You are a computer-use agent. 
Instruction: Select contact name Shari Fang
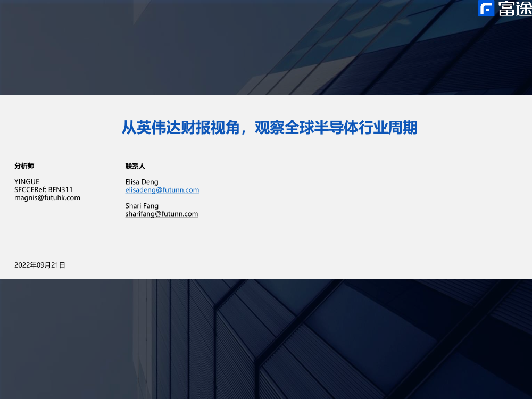(142, 206)
